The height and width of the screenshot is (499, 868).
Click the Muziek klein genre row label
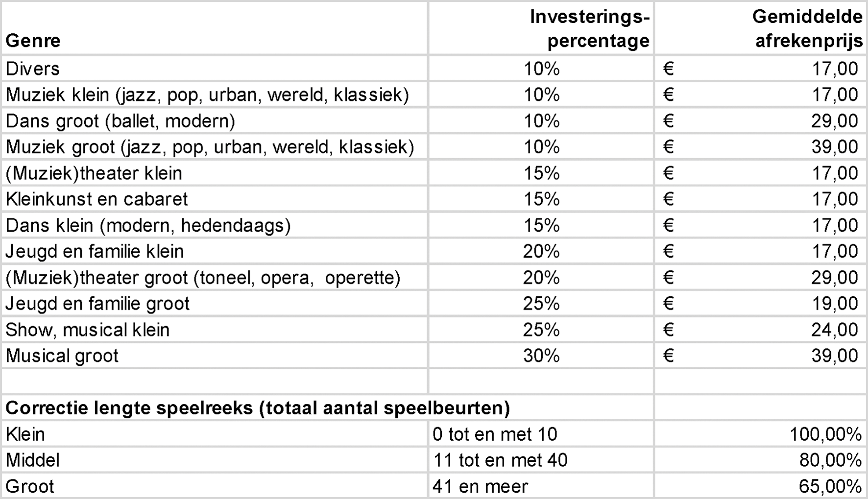pos(207,95)
